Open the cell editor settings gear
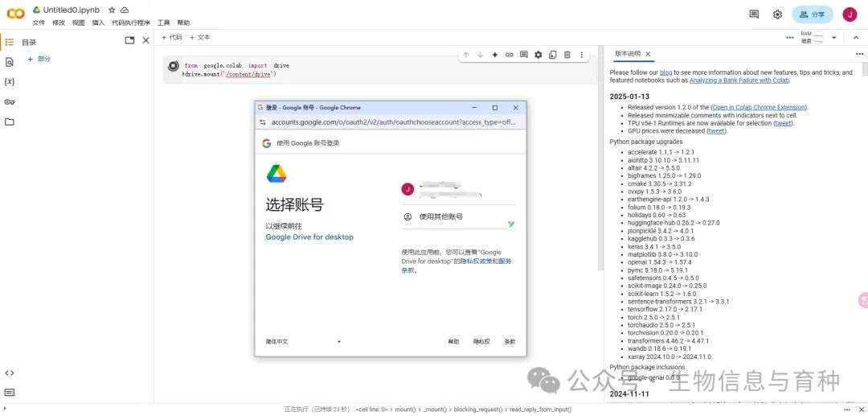 (x=538, y=55)
